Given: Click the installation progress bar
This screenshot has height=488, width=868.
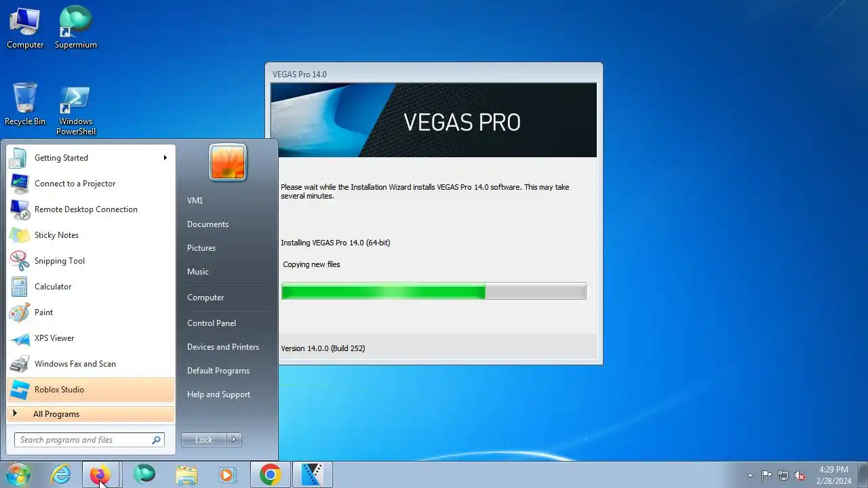Looking at the screenshot, I should tap(433, 291).
